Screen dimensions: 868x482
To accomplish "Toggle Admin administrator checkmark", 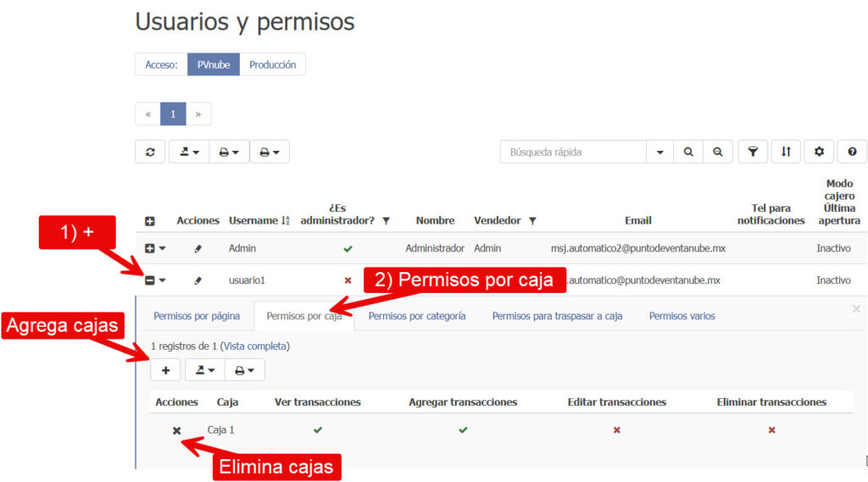I will 348,249.
